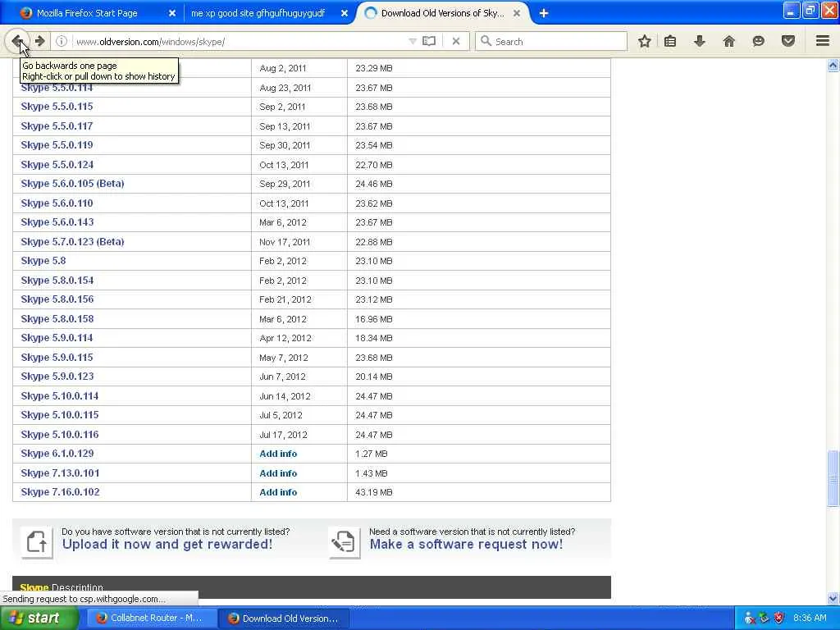Open the Downloads arrow icon
Image resolution: width=840 pixels, height=630 pixels.
pyautogui.click(x=700, y=41)
